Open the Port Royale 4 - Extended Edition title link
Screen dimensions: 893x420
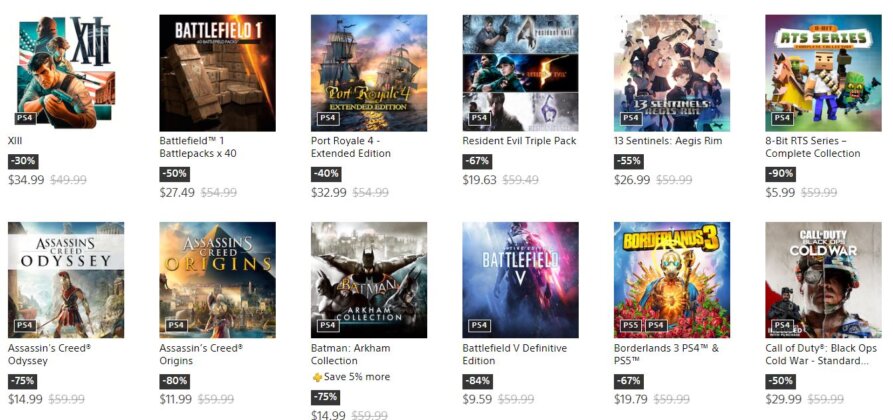coord(351,147)
